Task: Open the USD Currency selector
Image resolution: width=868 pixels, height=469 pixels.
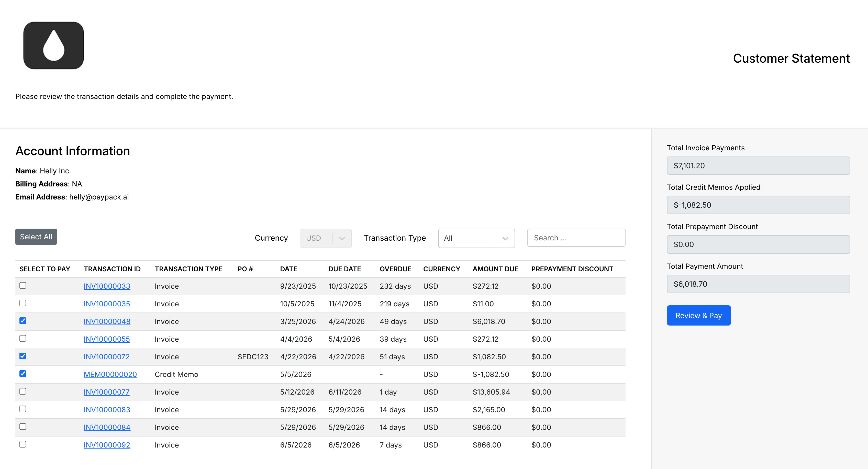Action: [326, 238]
